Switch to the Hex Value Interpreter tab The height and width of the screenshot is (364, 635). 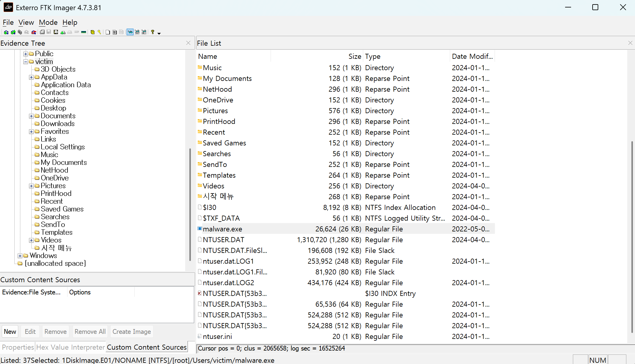click(x=70, y=347)
